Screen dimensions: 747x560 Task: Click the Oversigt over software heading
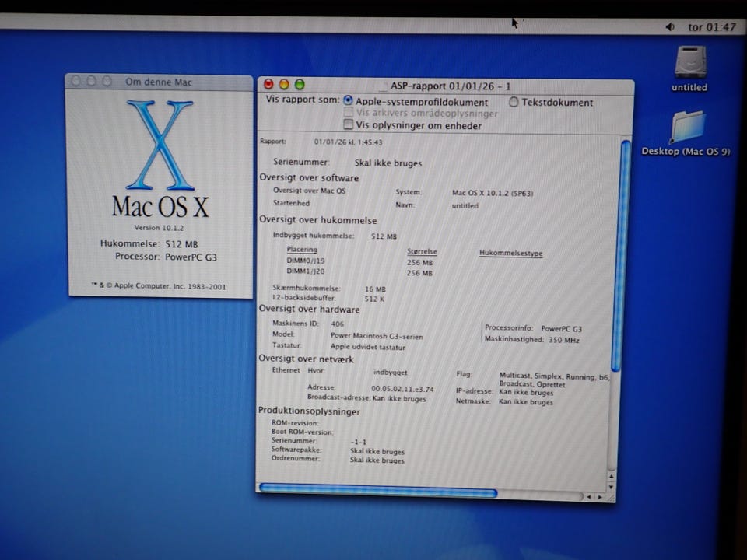click(x=309, y=177)
